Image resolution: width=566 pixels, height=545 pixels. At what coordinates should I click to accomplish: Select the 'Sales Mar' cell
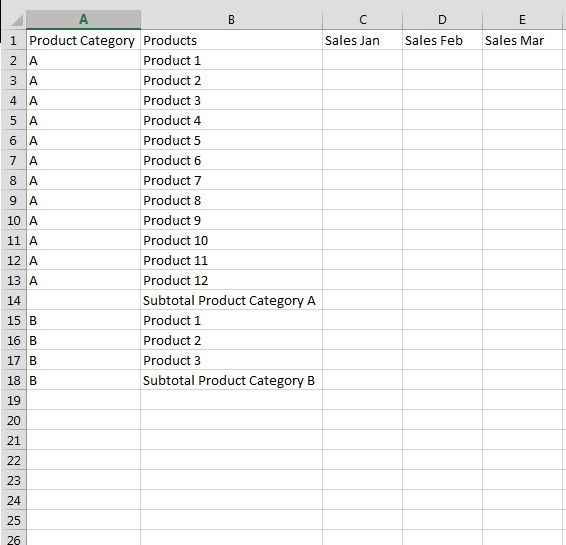pyautogui.click(x=522, y=40)
